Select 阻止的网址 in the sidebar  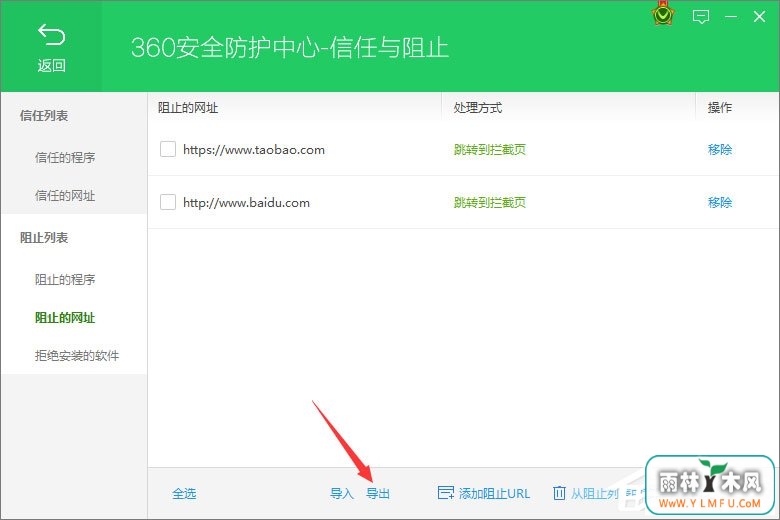pos(65,317)
